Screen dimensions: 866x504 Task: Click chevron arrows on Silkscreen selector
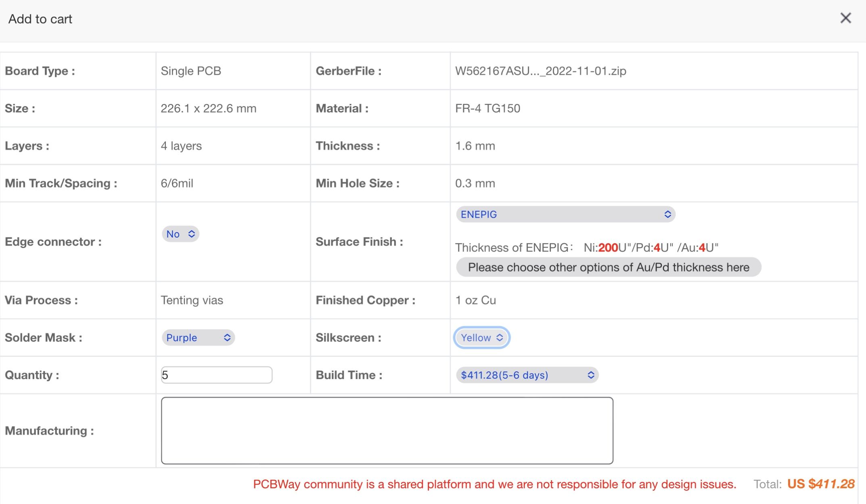[500, 337]
